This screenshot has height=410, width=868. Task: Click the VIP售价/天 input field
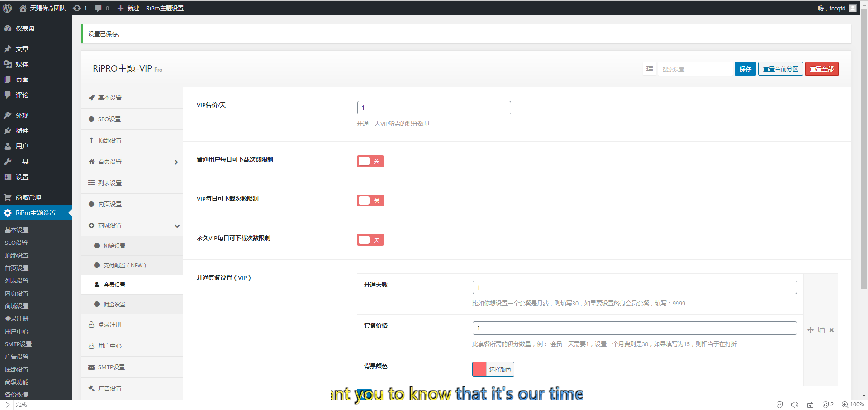pyautogui.click(x=434, y=108)
